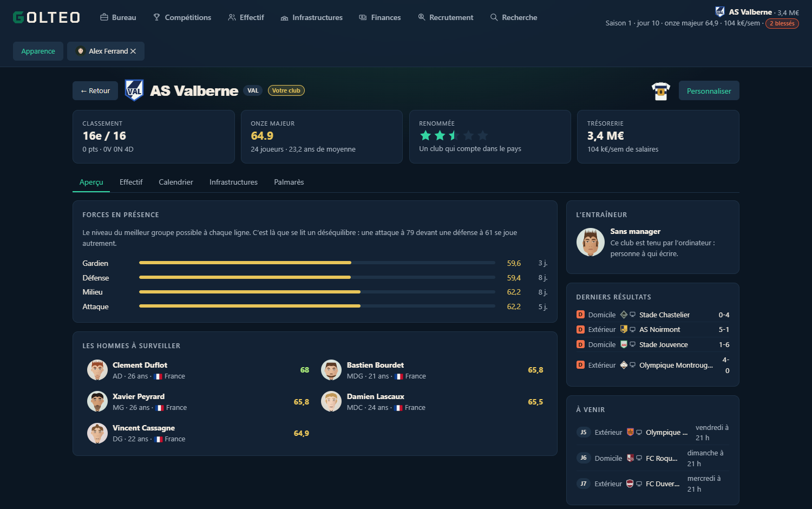Click the renommée star rating
The width and height of the screenshot is (812, 509).
point(454,135)
